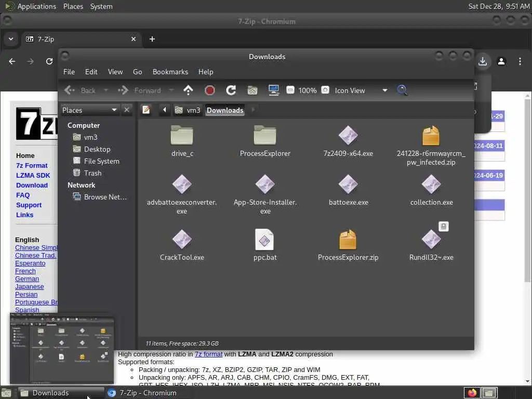Open file search magnifier icon

[x=402, y=90]
